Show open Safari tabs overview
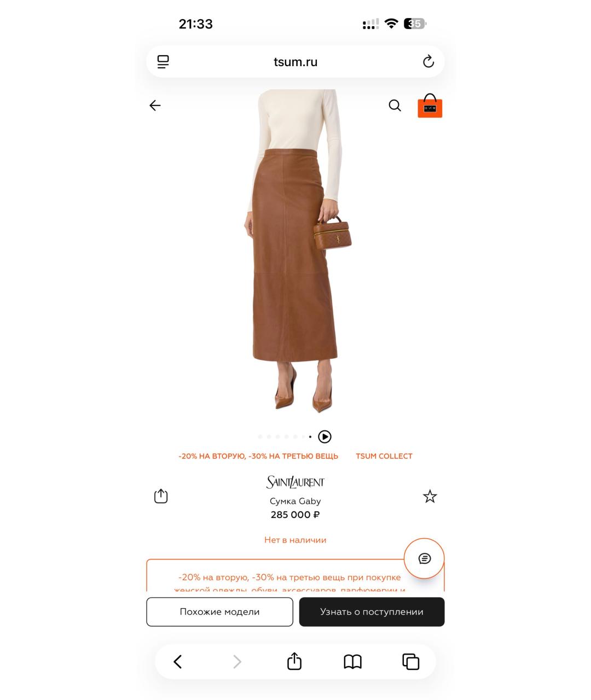Image resolution: width=591 pixels, height=700 pixels. [x=411, y=662]
